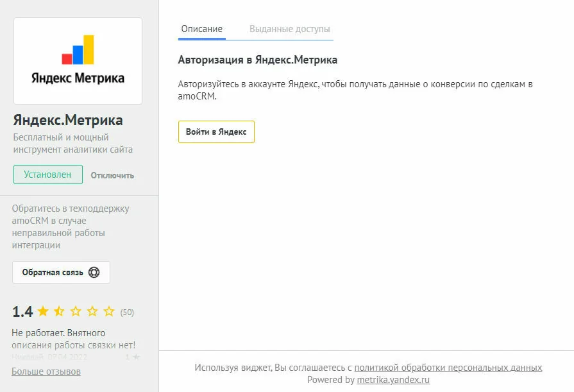Open the metrika.yandex.ru link
This screenshot has height=392, width=574.
click(393, 380)
